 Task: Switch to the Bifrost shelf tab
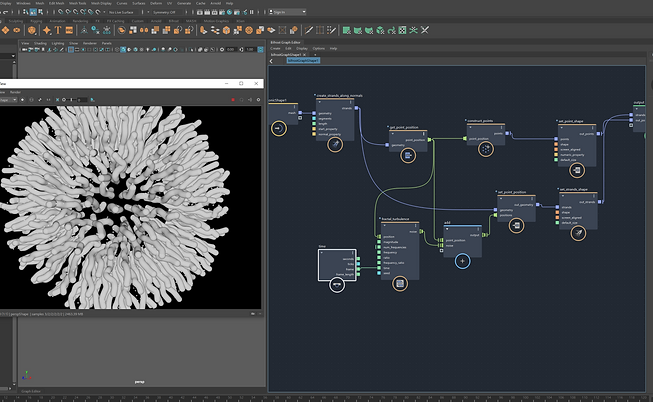[x=173, y=21]
